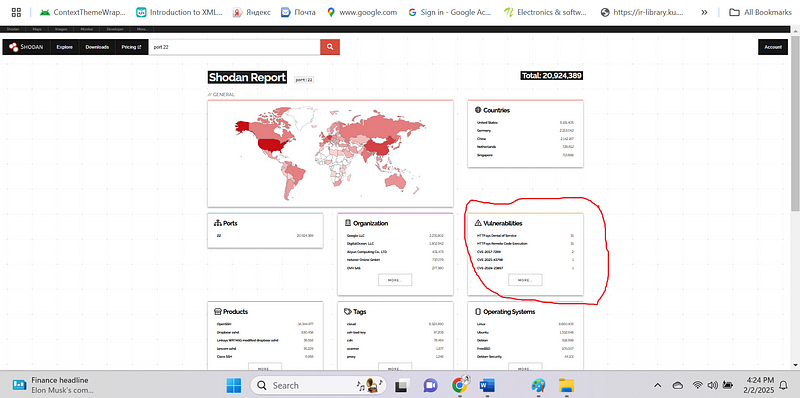Open the ir-library bookmark
This screenshot has height=398, width=800.
643,12
